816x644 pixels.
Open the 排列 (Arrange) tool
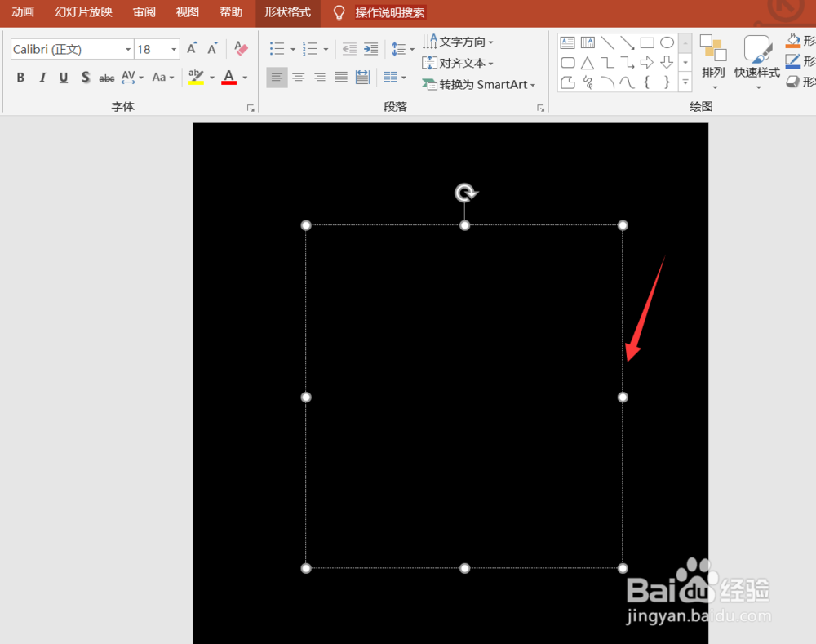713,57
